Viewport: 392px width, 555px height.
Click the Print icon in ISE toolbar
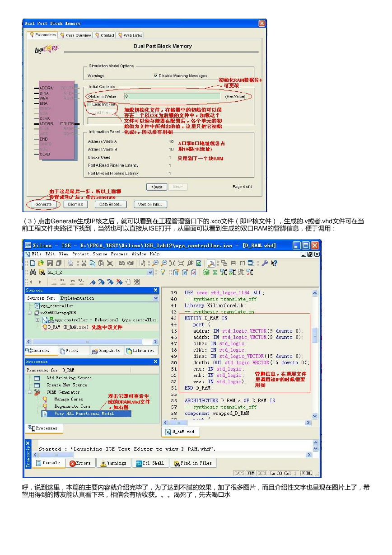(70, 263)
